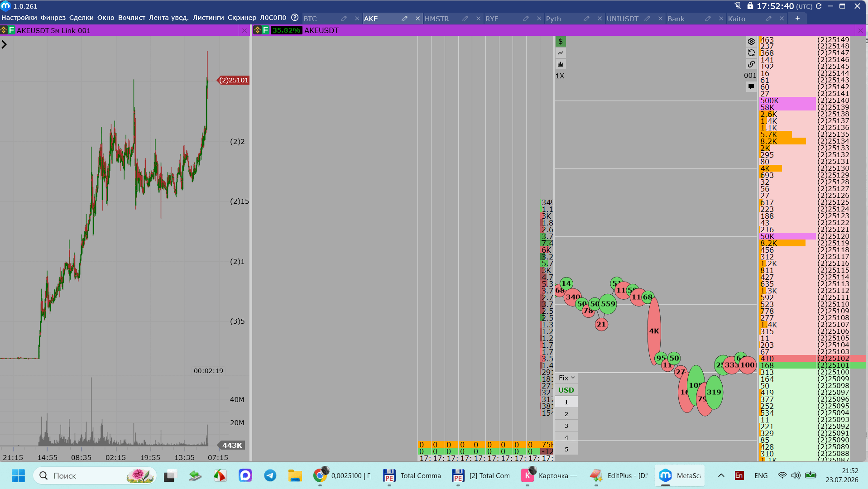Open the Настройки menu
Screen dimensions: 868x489
[19, 18]
